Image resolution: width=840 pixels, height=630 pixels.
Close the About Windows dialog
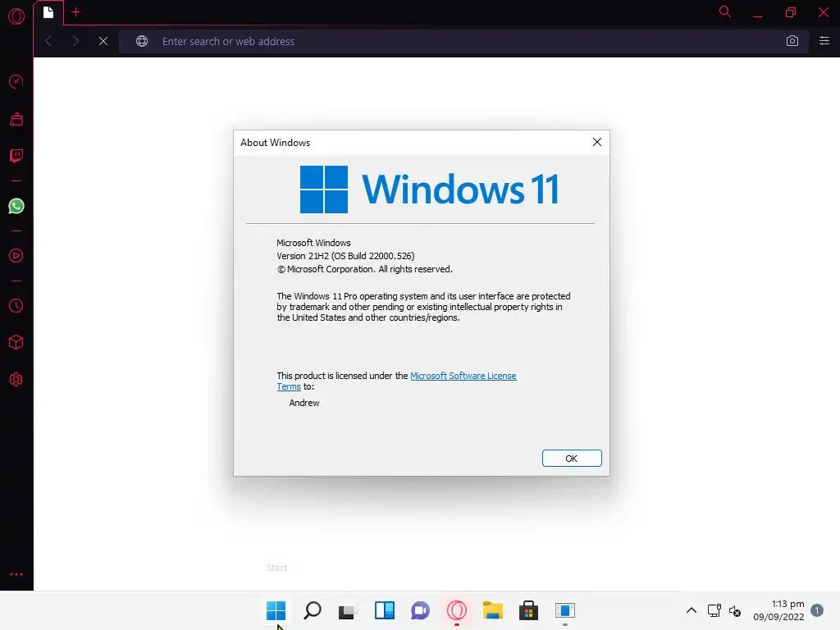[x=597, y=142]
